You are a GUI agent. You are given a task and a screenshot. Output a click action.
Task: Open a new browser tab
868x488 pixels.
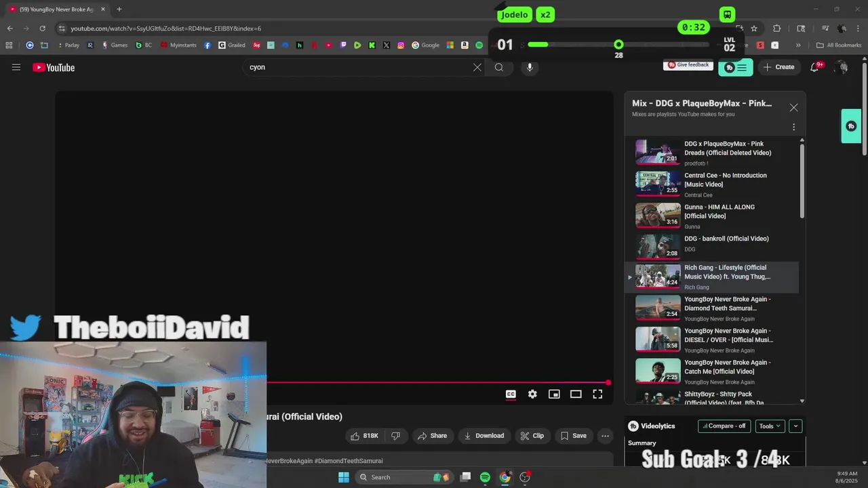pyautogui.click(x=119, y=9)
